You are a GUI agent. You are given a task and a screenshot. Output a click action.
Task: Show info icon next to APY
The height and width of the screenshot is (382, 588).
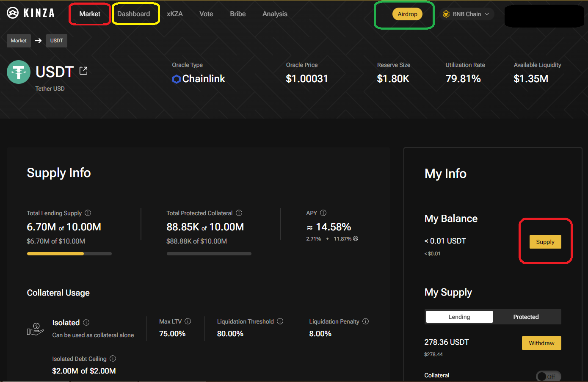(323, 213)
